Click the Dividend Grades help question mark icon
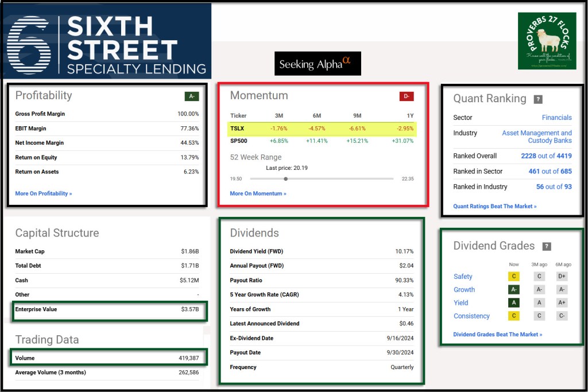 coord(546,246)
